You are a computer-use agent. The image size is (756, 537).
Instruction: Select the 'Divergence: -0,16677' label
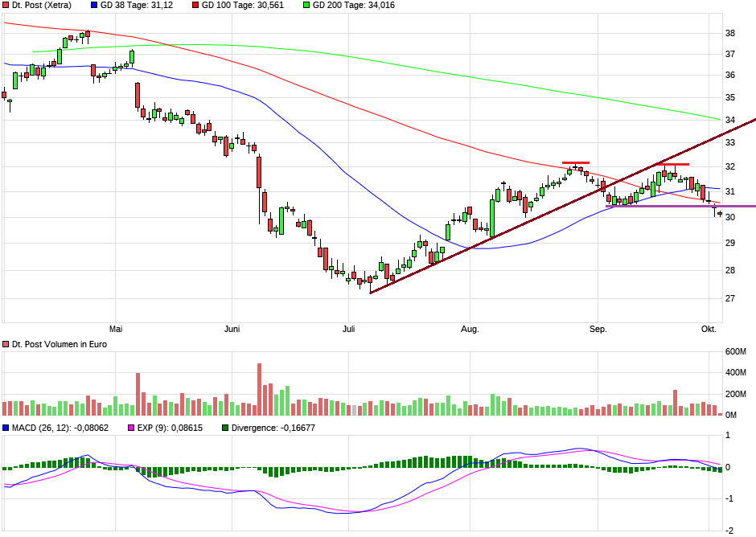pos(273,428)
